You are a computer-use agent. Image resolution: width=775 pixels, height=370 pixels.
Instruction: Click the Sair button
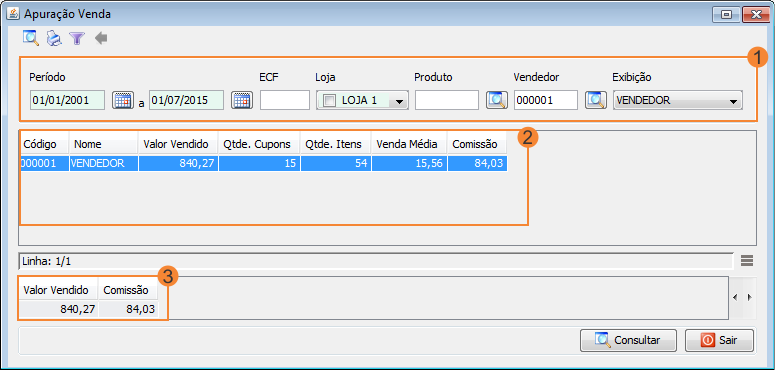pyautogui.click(x=719, y=340)
